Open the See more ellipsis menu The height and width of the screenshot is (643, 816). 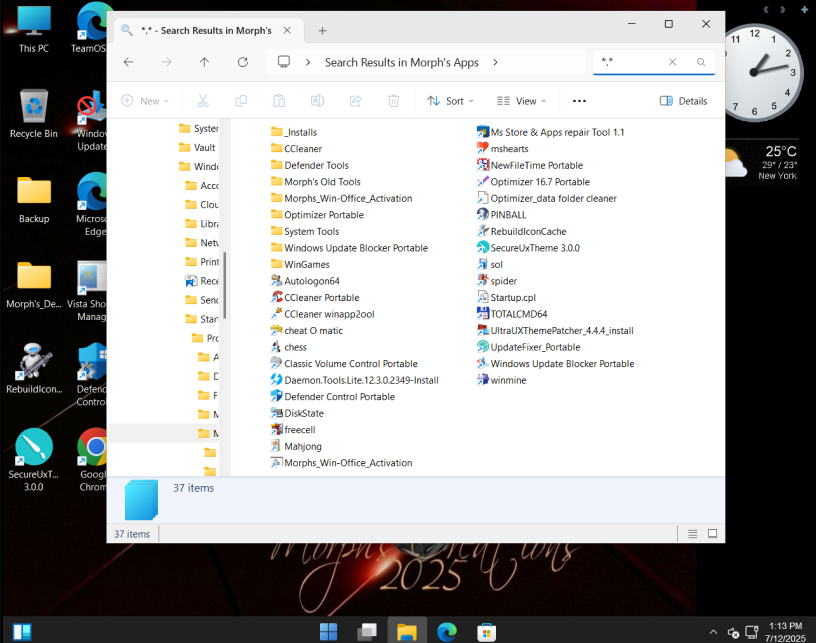point(579,101)
